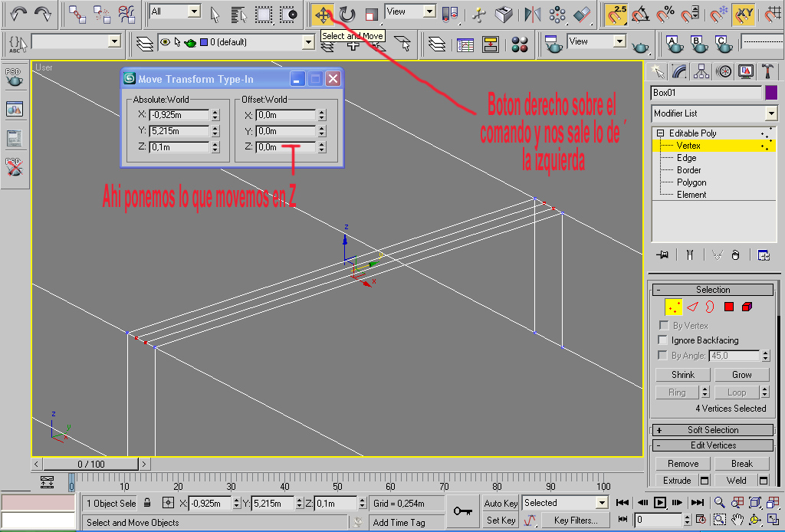Toggle the Auto Key button

[501, 504]
